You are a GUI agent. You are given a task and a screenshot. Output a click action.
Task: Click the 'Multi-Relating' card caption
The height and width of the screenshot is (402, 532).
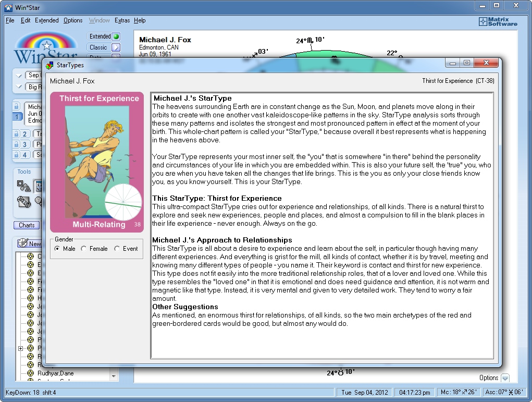tap(98, 224)
